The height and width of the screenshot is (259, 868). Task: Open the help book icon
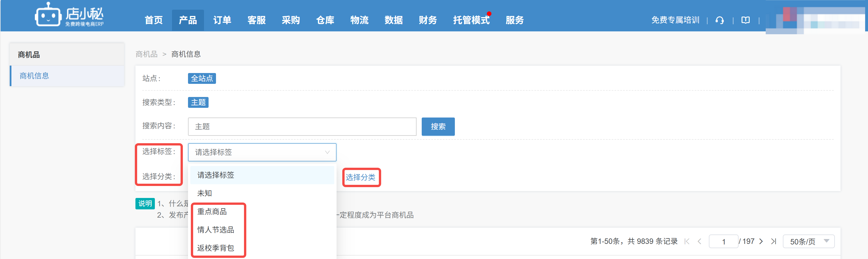pos(745,21)
